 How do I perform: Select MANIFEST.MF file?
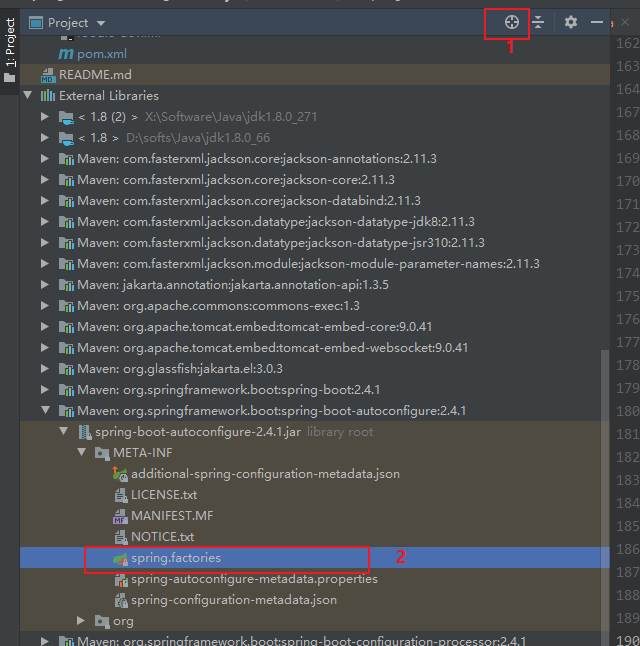point(172,516)
